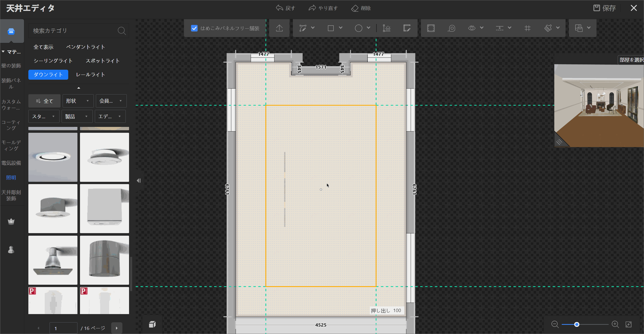Viewport: 644px width, 334px height.
Task: Open モールディング sidebar item
Action: 11,145
